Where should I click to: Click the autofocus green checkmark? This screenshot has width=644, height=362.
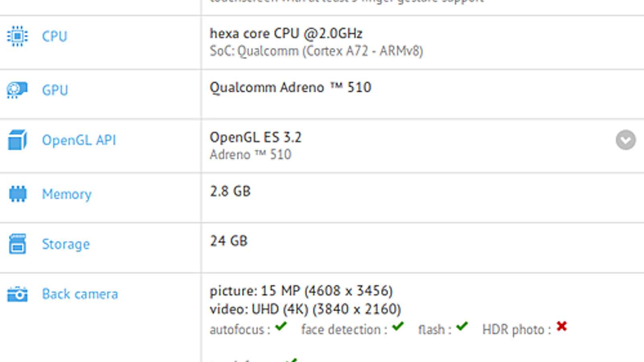(281, 326)
